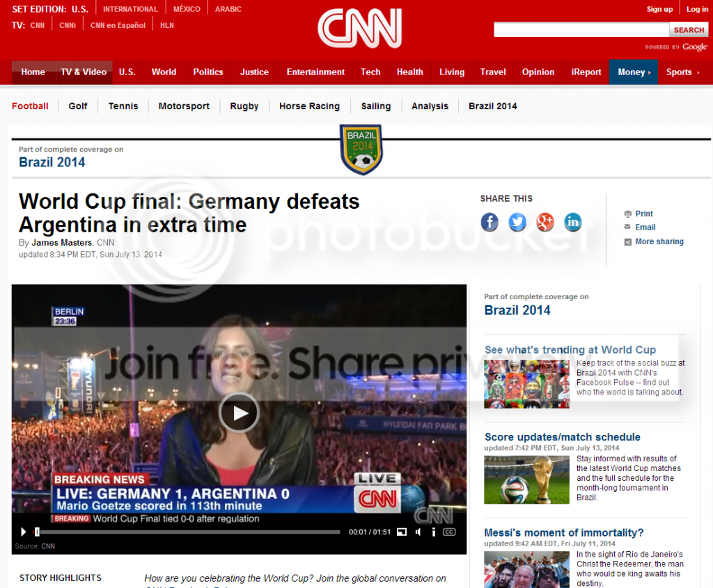This screenshot has height=588, width=713.
Task: Select the Sailing sports tab
Action: point(376,106)
